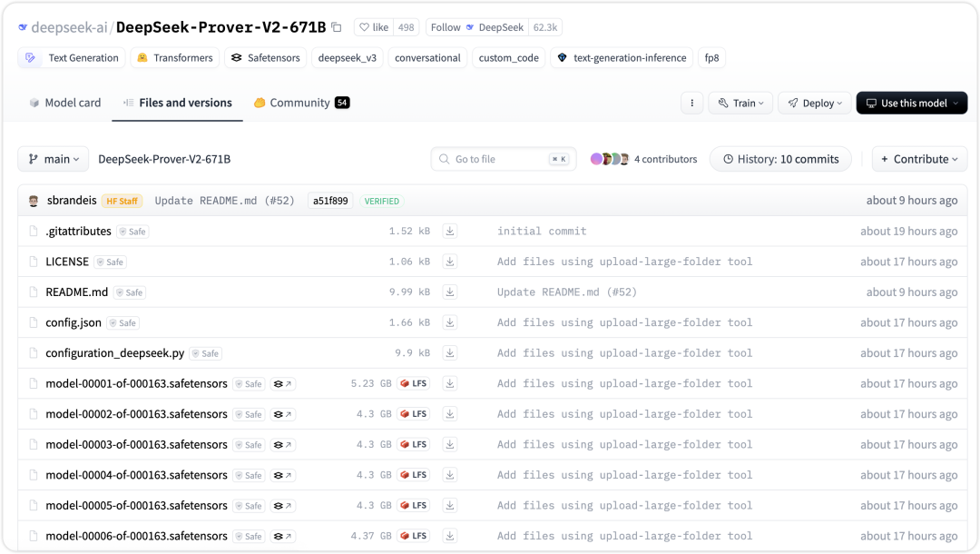Viewport: 980px width, 554px height.
Task: Open the LICENSE file link
Action: click(x=67, y=262)
